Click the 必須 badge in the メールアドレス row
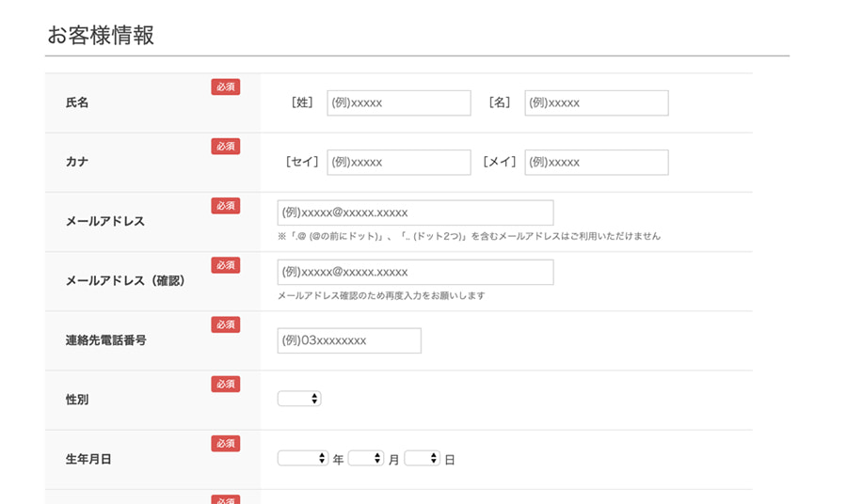The height and width of the screenshot is (504, 847). pos(225,206)
